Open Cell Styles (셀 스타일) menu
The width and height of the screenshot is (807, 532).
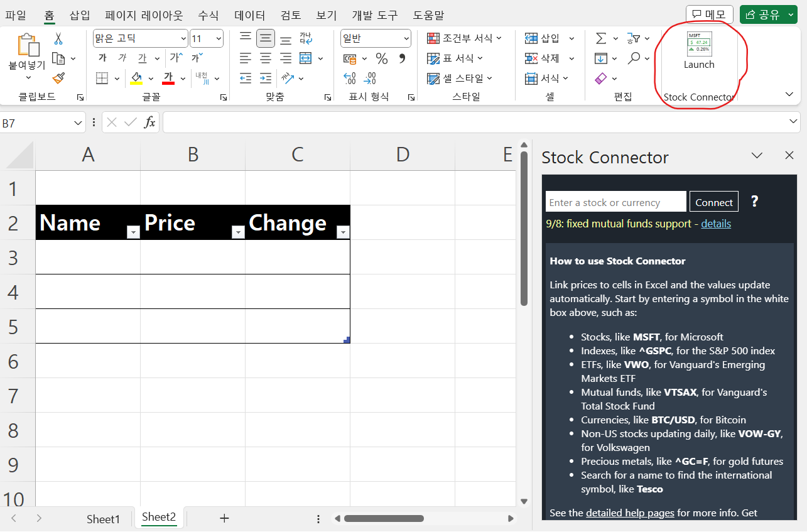(x=460, y=79)
